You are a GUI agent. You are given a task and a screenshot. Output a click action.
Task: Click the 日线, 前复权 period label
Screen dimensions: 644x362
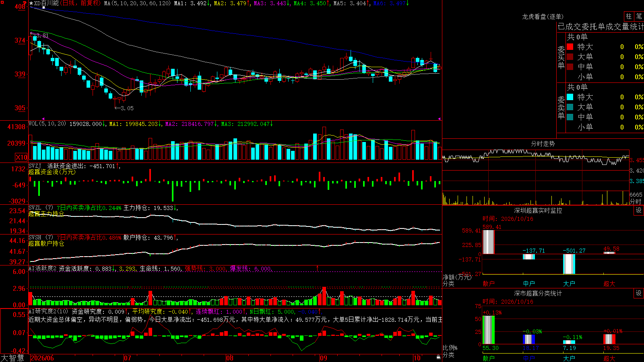click(x=80, y=3)
